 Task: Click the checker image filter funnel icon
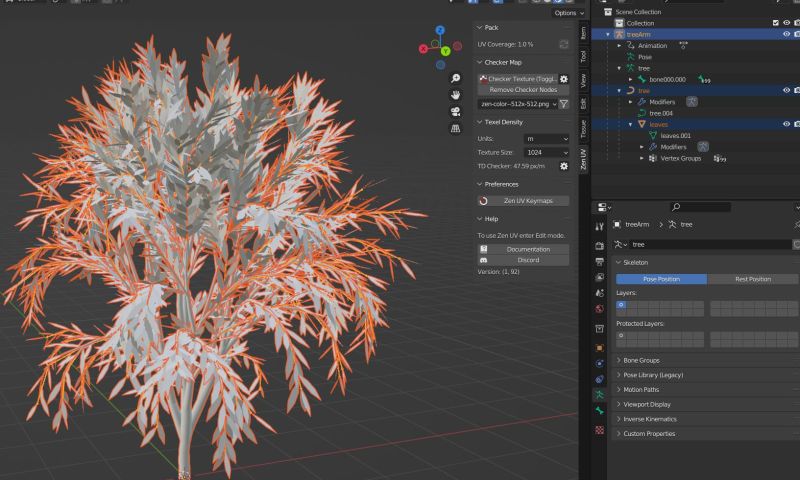[x=564, y=104]
